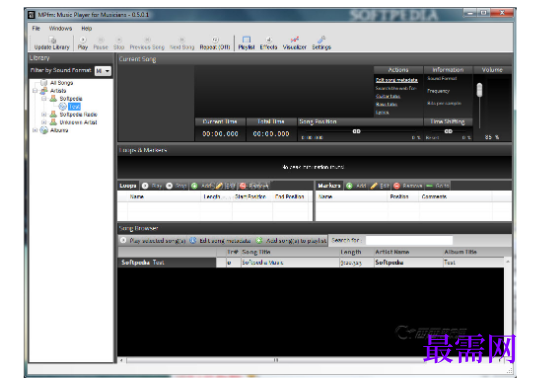Click the Start Position column header
Viewport: 535px width, 380px height.
click(252, 196)
